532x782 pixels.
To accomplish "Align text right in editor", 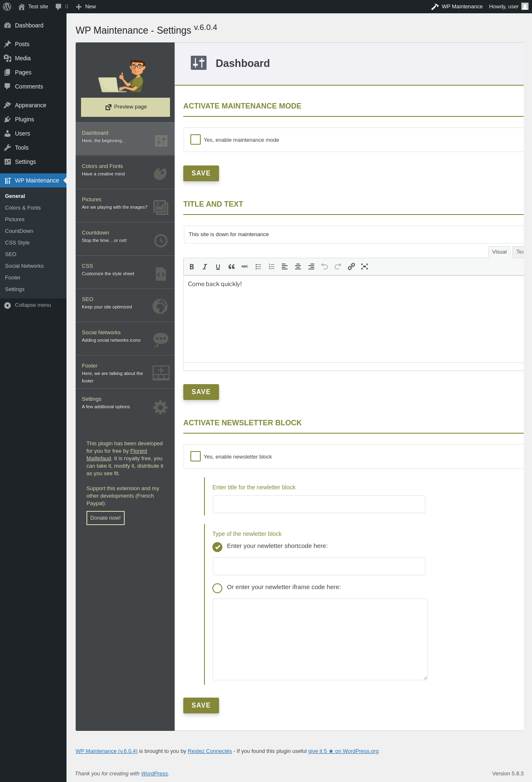I will tap(311, 267).
